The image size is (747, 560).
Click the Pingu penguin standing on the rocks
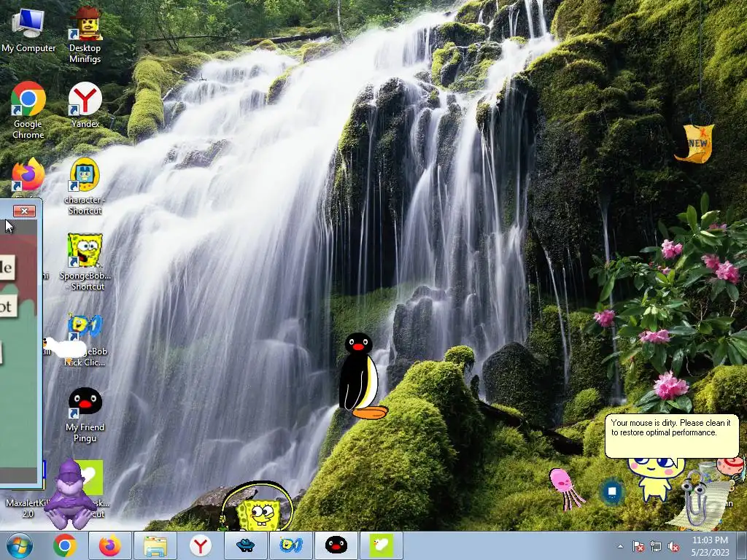[x=361, y=376]
